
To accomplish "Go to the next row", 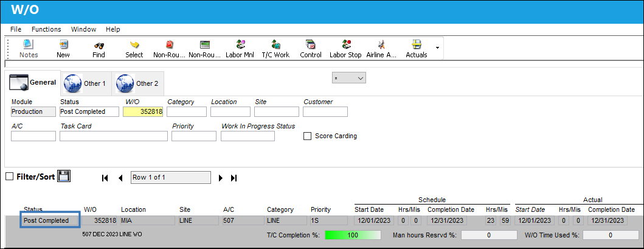I will tap(221, 178).
